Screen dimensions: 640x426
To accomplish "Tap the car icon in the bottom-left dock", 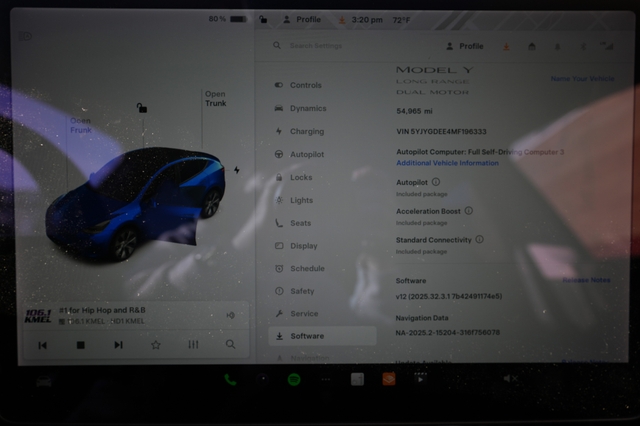I will [44, 382].
